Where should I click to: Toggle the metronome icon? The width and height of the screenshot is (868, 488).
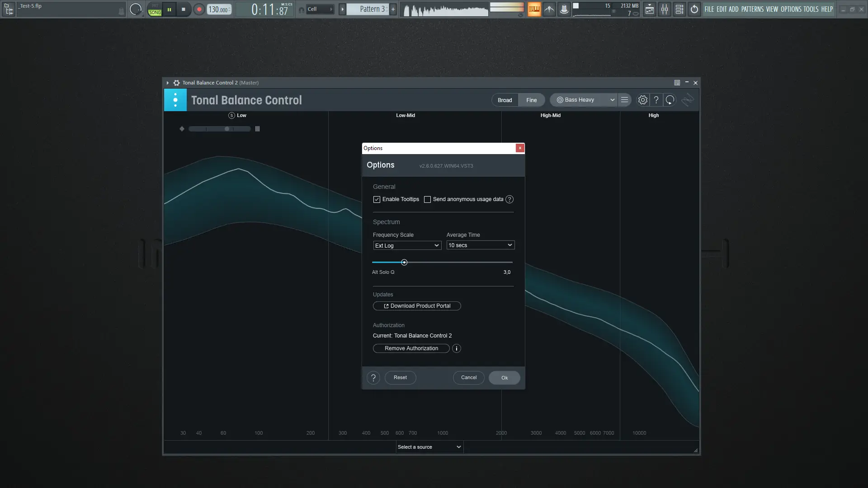(x=548, y=9)
